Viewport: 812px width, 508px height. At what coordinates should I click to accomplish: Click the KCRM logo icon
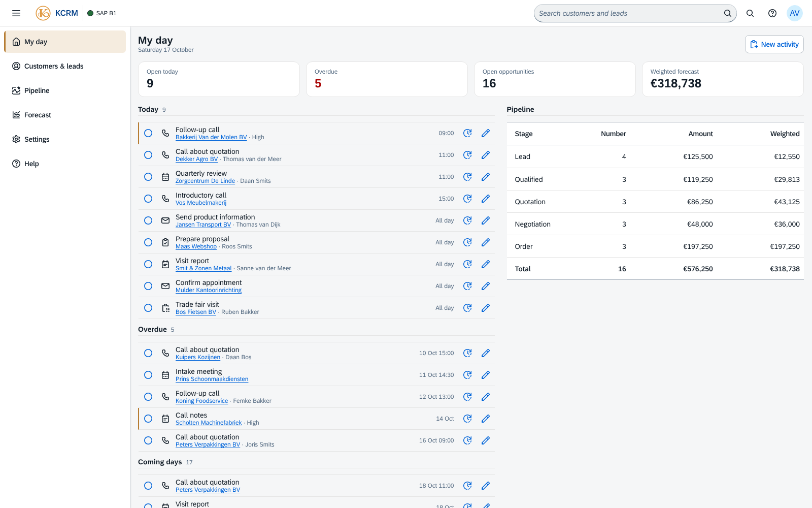point(43,13)
